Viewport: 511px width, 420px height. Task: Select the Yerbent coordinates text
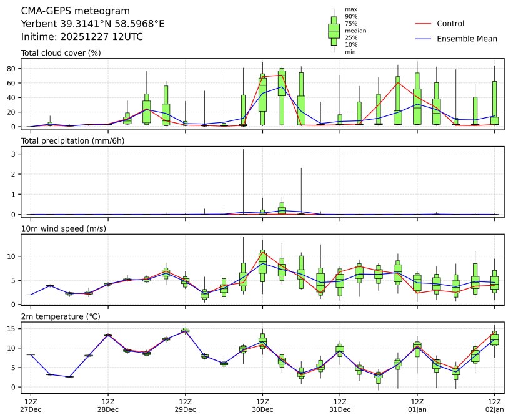click(92, 24)
